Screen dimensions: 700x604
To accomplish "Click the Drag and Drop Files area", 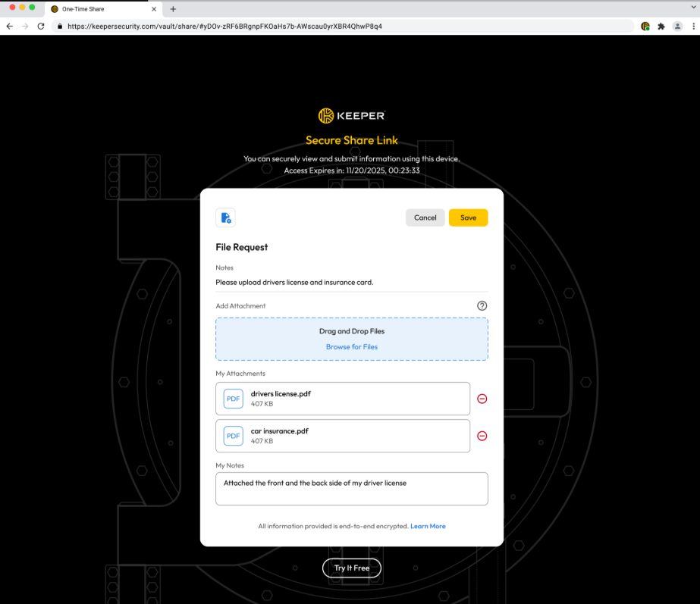I will point(352,339).
